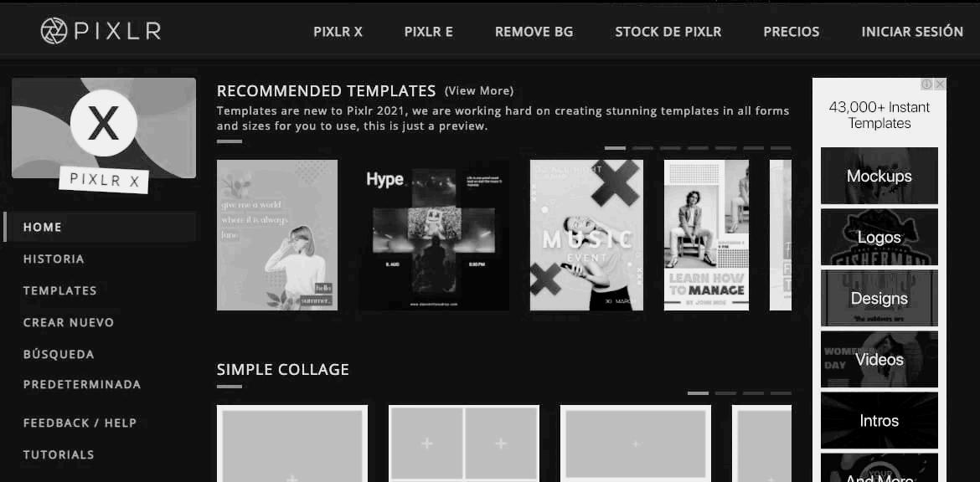Select last templates carousel page indicator
This screenshot has height=482, width=980.
click(x=781, y=148)
